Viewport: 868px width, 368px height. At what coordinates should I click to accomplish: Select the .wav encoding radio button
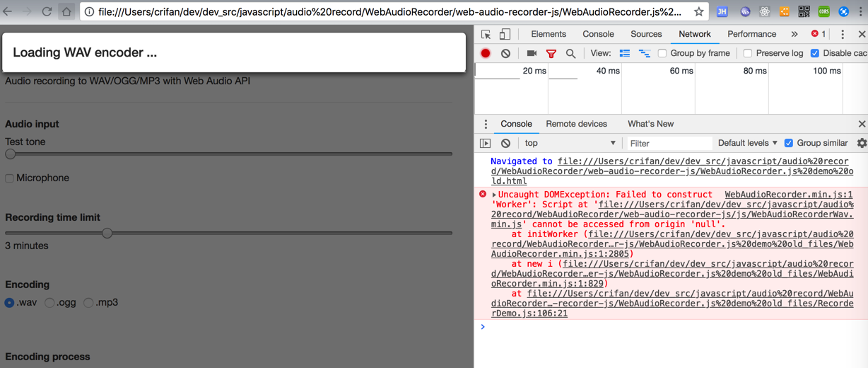[x=9, y=303]
